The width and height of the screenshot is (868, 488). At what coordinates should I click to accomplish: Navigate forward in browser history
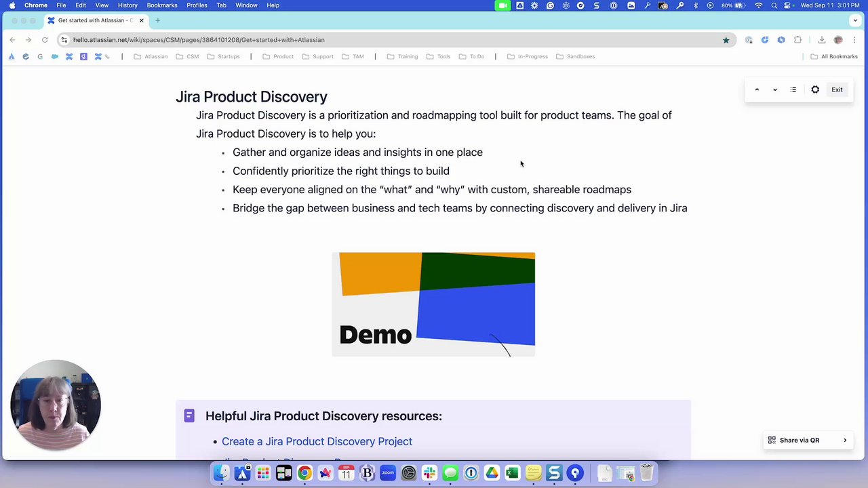point(28,40)
